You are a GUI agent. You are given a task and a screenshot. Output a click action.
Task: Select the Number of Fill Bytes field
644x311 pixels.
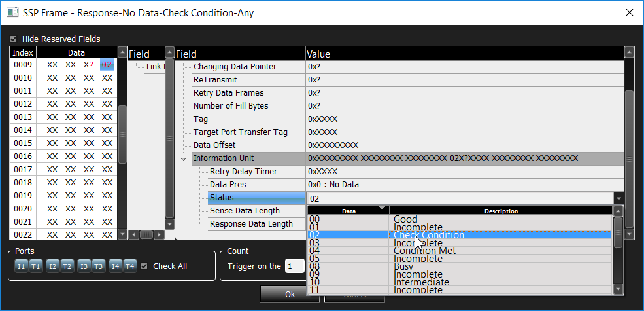point(248,106)
